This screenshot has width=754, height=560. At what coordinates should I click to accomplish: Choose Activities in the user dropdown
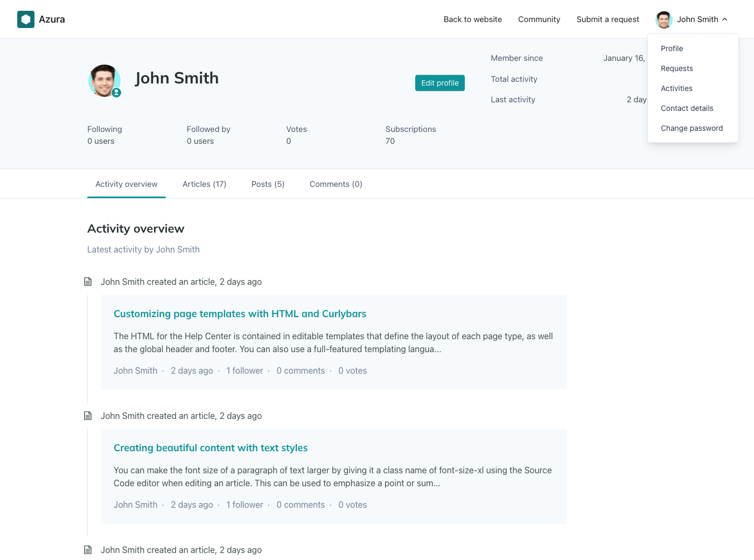[676, 88]
